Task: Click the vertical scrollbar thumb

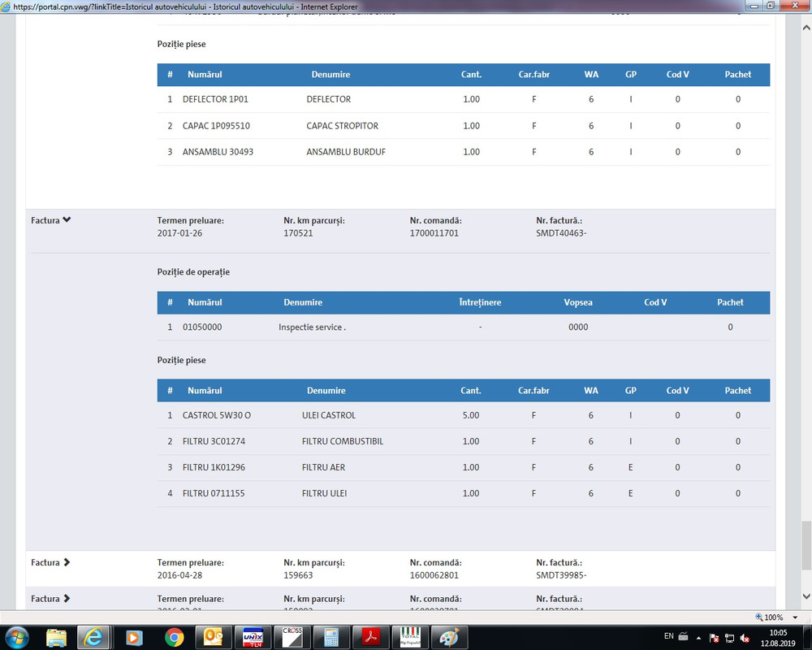Action: [x=806, y=544]
